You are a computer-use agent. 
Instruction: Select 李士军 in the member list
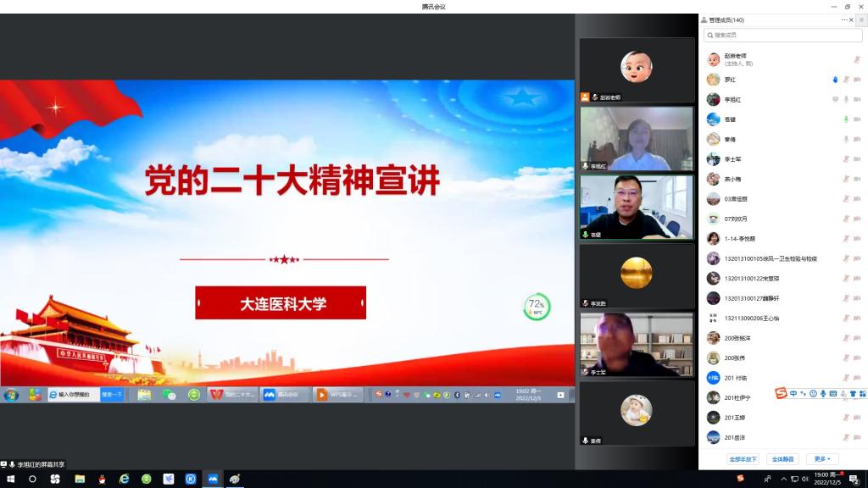783,159
